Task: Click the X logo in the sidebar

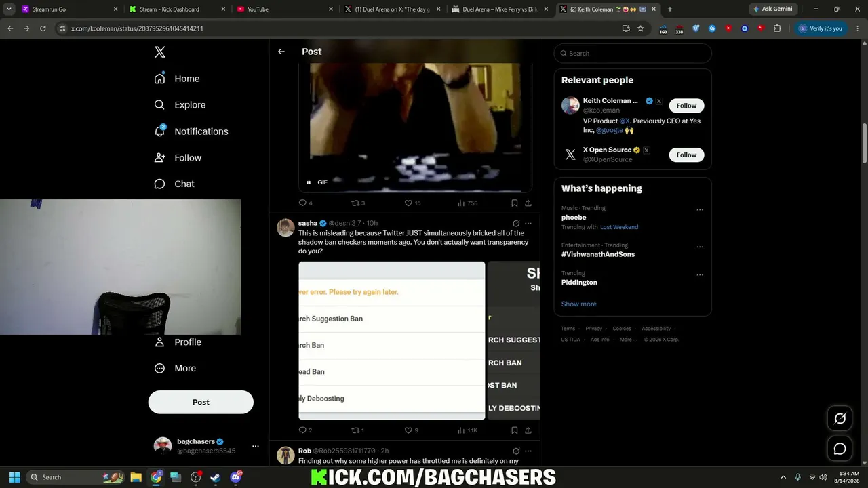Action: click(159, 52)
